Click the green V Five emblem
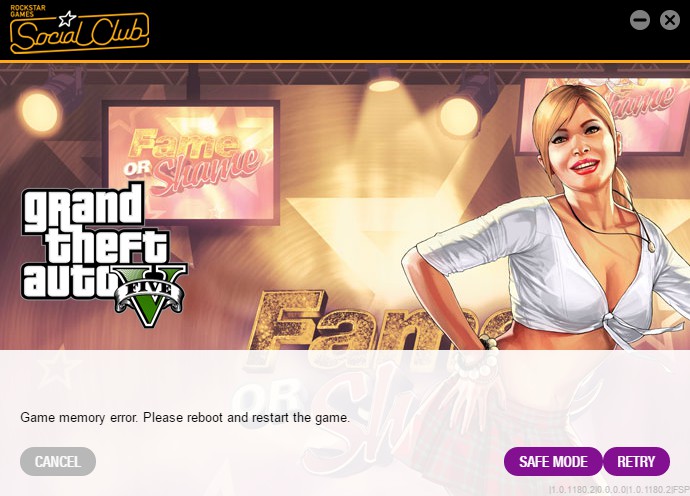This screenshot has height=496, width=690. pos(150,295)
